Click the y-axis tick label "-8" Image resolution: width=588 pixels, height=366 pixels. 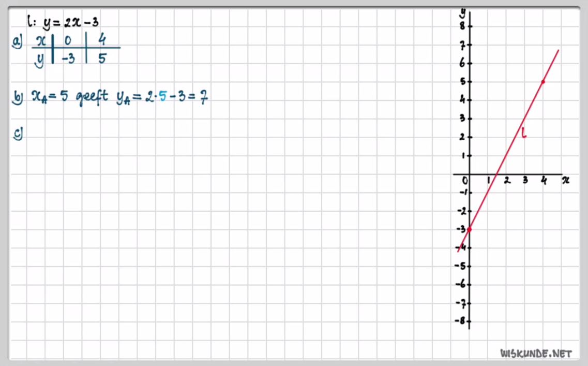(460, 320)
